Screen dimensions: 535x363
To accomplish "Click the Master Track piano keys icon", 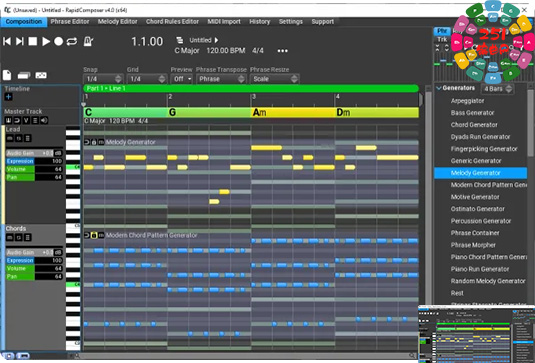I will click(x=8, y=120).
